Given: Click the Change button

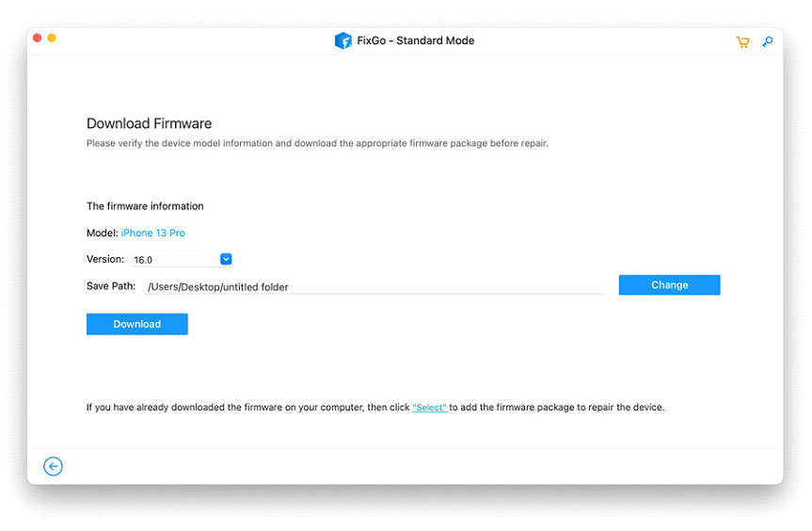Looking at the screenshot, I should 669,285.
